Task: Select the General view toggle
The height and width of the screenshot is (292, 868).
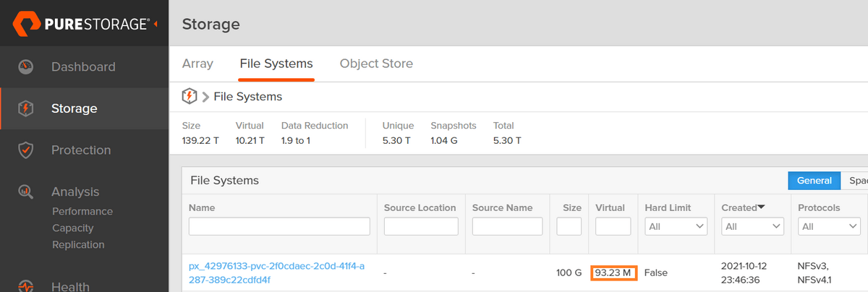Action: (814, 181)
